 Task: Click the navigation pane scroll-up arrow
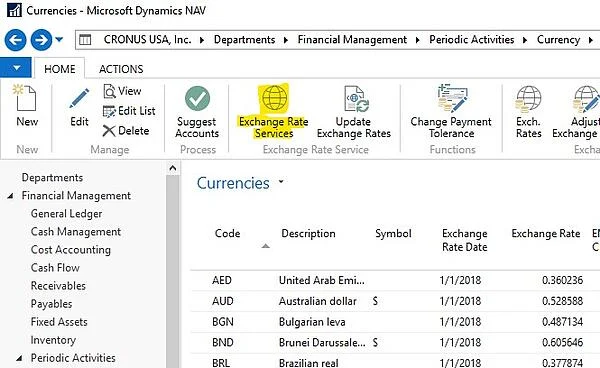(x=173, y=168)
